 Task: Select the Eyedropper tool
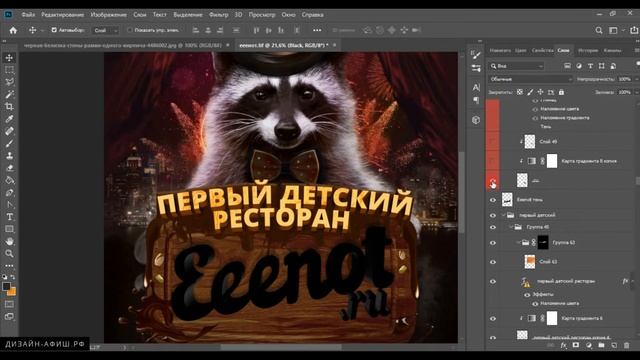(9, 119)
